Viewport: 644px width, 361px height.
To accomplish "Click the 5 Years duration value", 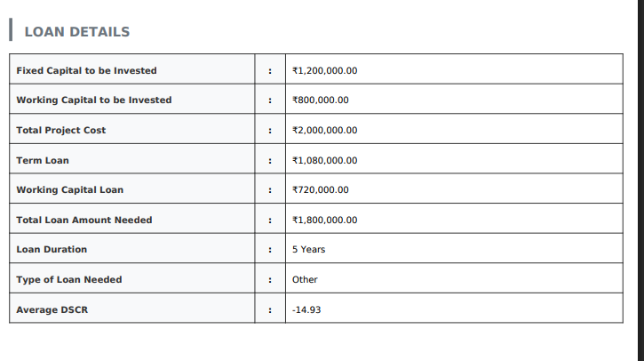I will [308, 250].
